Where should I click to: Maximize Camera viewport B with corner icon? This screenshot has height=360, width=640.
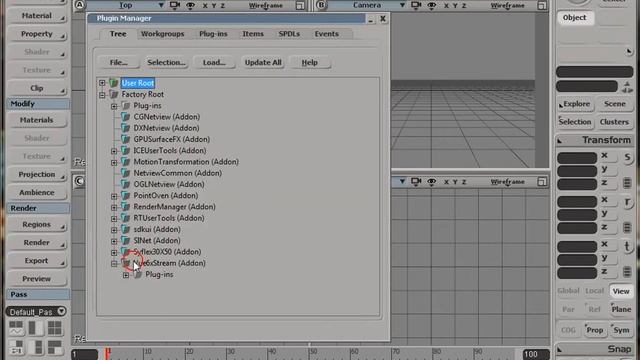[x=542, y=5]
